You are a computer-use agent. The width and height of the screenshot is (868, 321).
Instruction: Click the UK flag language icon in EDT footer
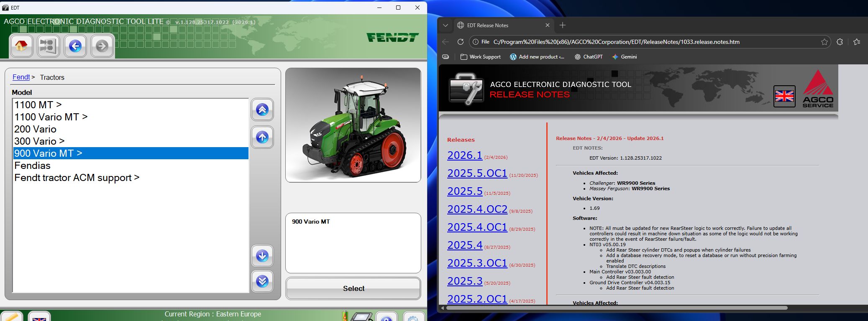[x=39, y=317]
